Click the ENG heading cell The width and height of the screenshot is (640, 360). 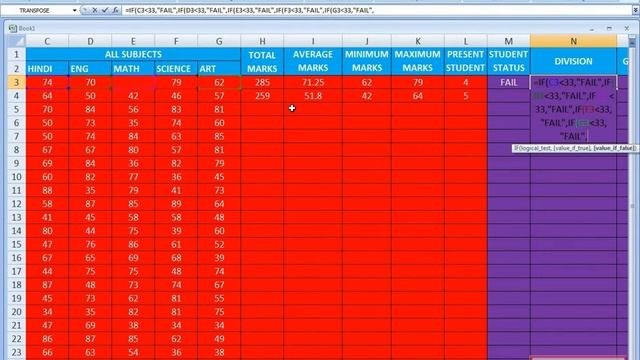pos(90,69)
